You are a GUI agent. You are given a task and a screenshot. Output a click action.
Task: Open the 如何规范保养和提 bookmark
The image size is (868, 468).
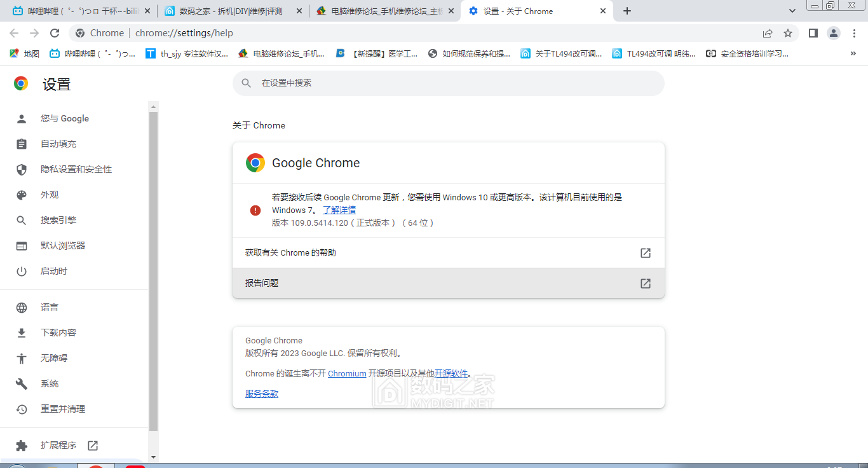point(470,54)
